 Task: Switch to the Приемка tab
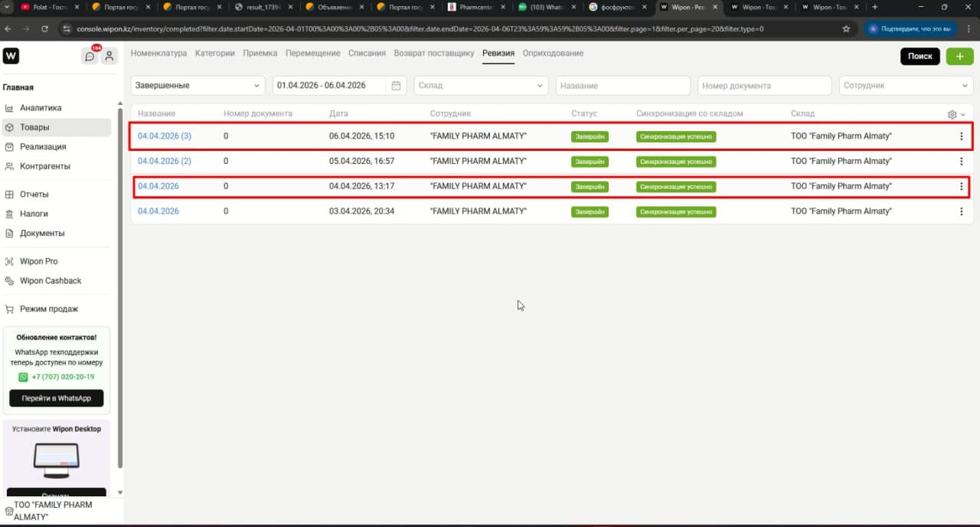(x=260, y=54)
